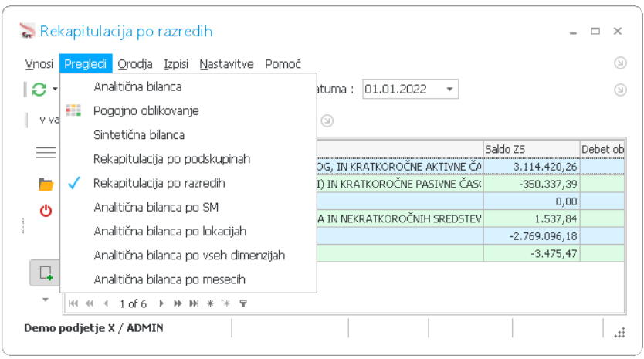Open the refresh dropdown arrow
The width and height of the screenshot is (644, 359).
(55, 89)
